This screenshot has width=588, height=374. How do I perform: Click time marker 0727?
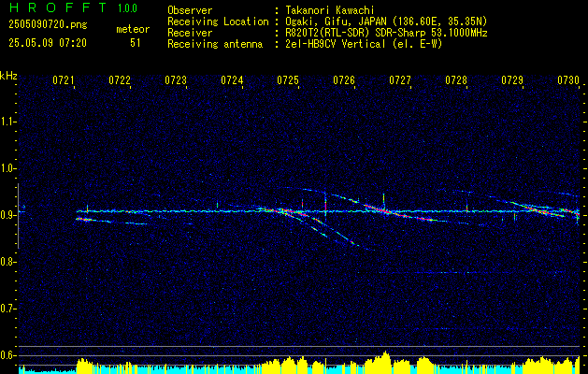[x=400, y=80]
